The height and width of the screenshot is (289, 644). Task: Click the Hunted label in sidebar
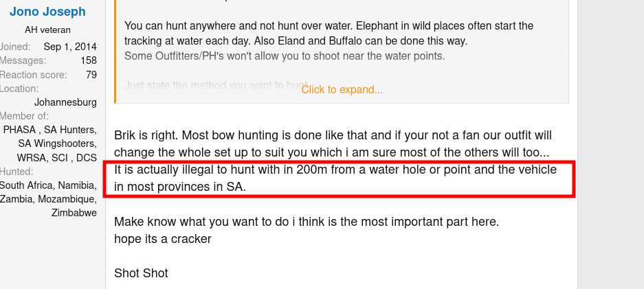(17, 172)
